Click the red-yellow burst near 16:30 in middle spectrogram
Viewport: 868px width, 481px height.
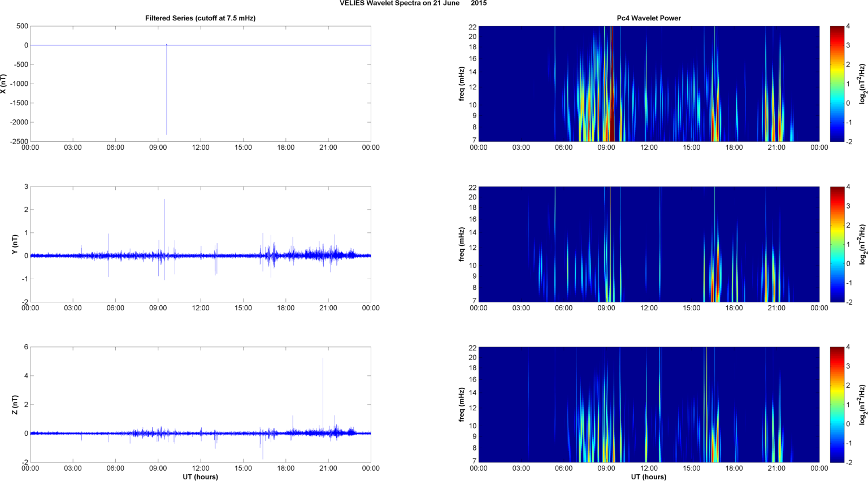[x=714, y=277]
